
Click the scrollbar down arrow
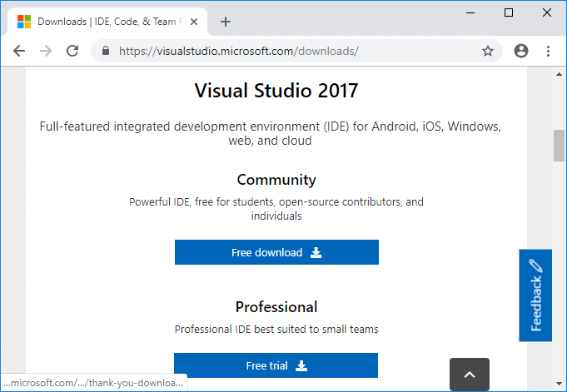[560, 385]
